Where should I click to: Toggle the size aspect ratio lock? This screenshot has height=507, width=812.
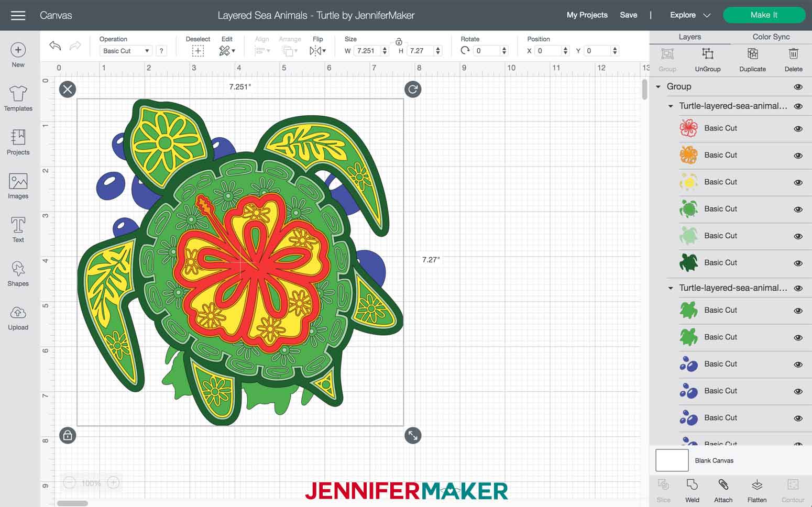[399, 42]
